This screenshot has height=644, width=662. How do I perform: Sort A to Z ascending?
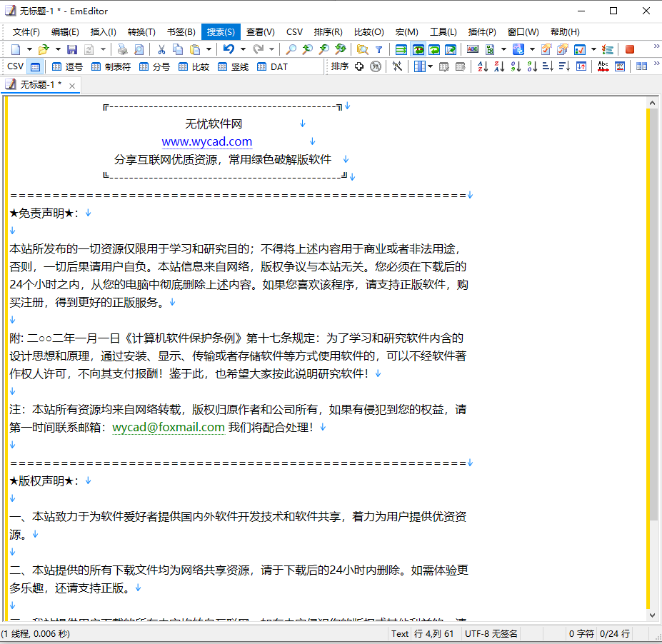coord(483,66)
